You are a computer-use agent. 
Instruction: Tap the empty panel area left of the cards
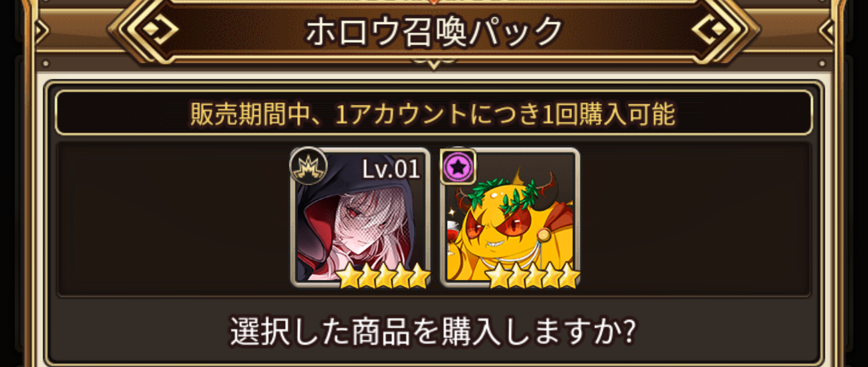[x=174, y=218]
